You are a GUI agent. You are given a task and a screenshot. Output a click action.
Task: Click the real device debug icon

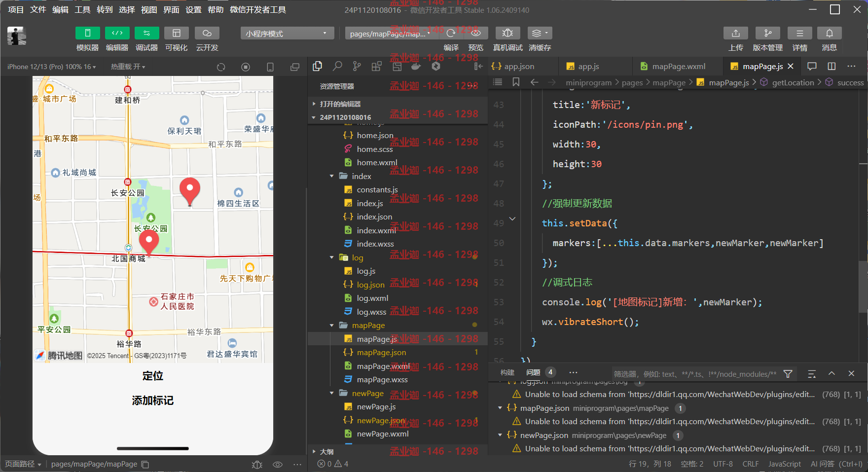[x=507, y=33]
